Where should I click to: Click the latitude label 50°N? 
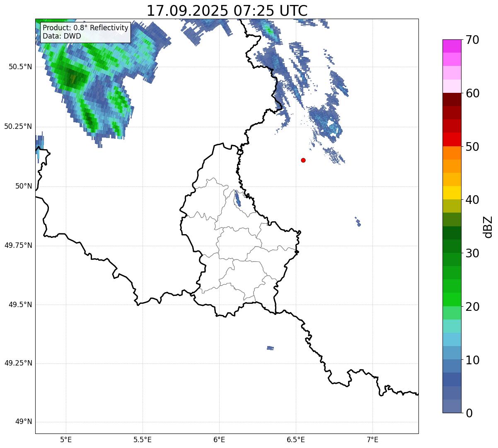click(x=23, y=186)
